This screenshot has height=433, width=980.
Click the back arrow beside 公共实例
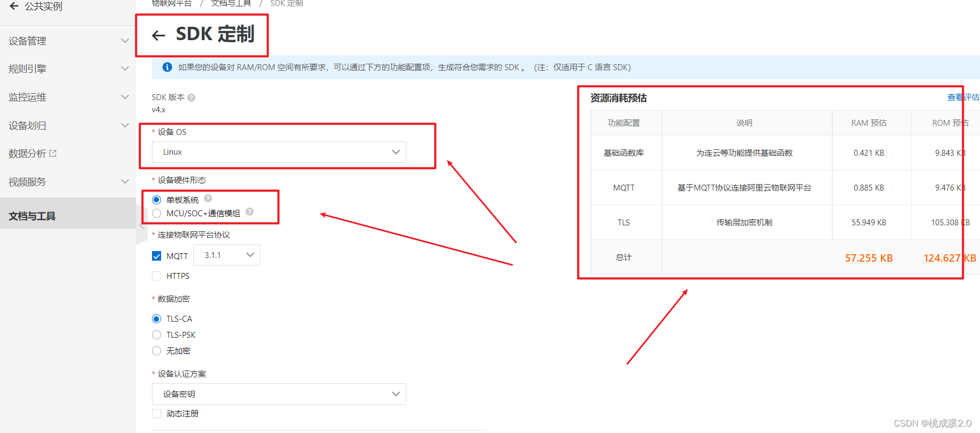[x=14, y=6]
